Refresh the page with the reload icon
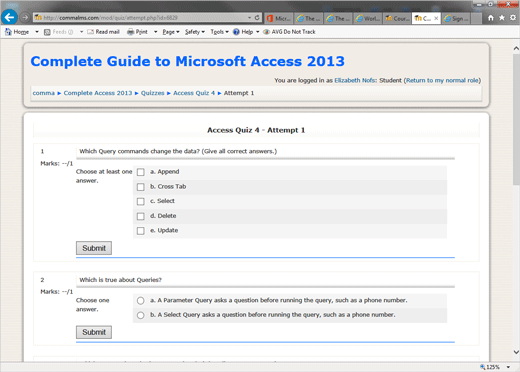 [x=257, y=18]
